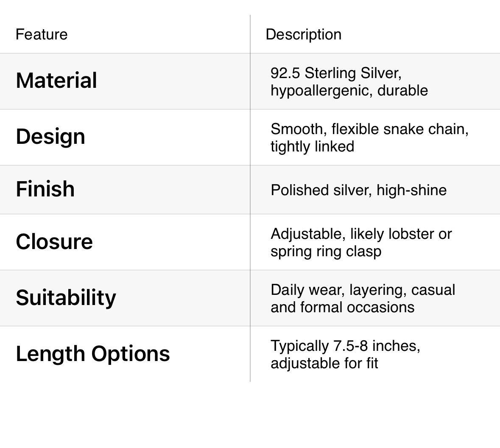The image size is (500, 448).
Task: Click "Smooth, flexible snake chain," text
Action: [x=369, y=129]
